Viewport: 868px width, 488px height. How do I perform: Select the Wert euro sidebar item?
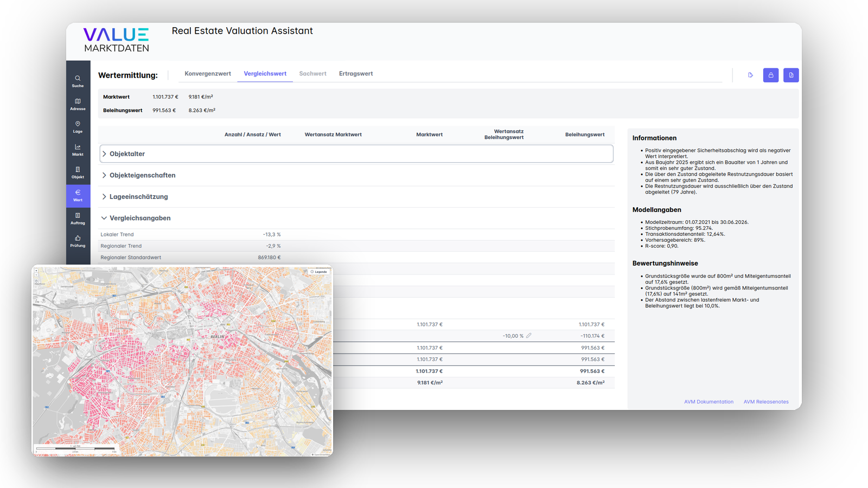pyautogui.click(x=78, y=196)
